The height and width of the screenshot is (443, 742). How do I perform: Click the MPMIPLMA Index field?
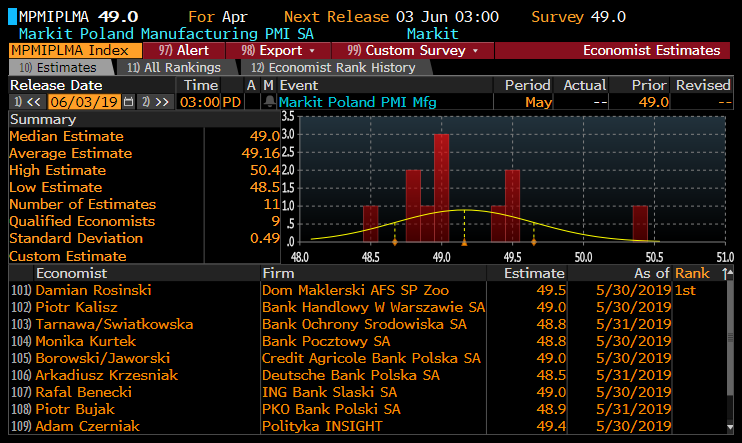tap(75, 51)
